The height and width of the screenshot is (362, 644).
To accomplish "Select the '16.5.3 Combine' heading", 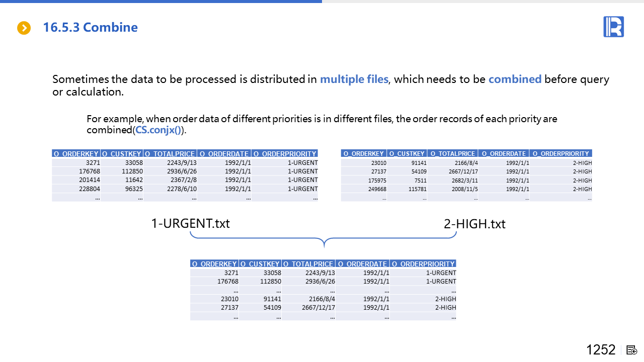I will pos(90,27).
